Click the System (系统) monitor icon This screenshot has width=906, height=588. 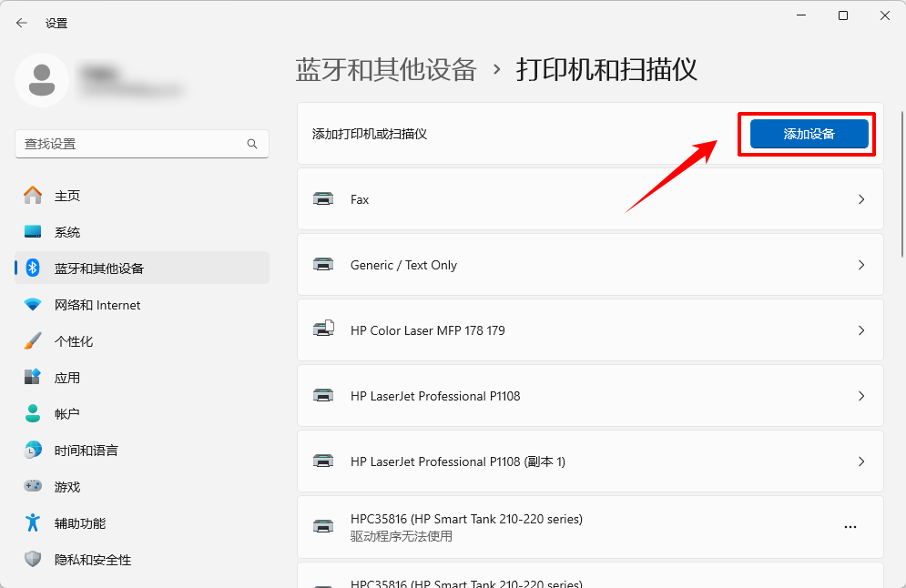point(33,231)
